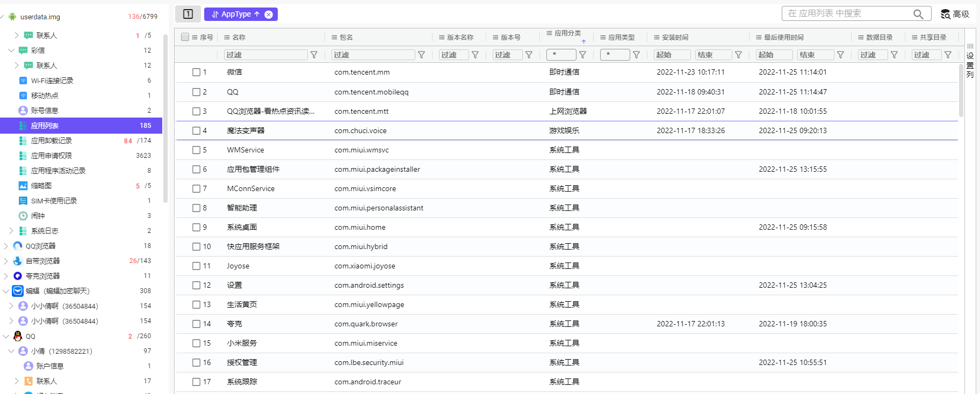Collapse the QQ tree node

point(6,336)
